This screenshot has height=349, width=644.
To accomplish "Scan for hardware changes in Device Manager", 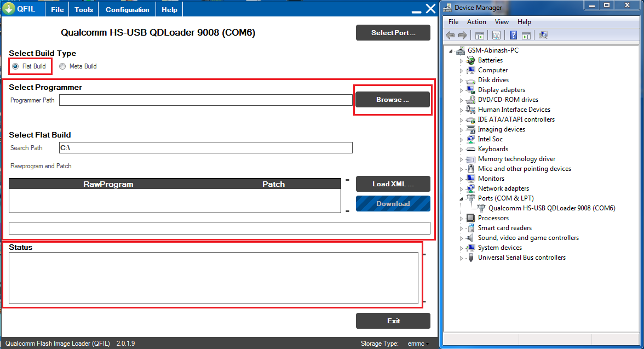I will click(x=543, y=35).
